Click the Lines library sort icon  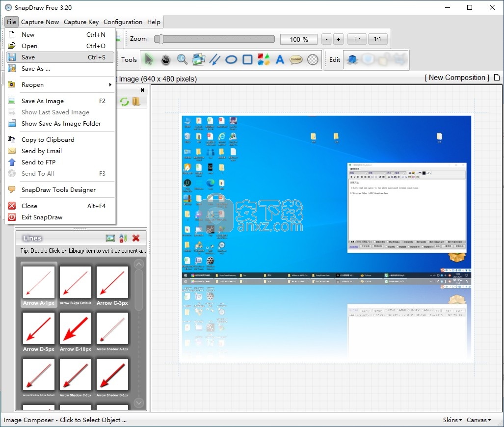pos(123,238)
